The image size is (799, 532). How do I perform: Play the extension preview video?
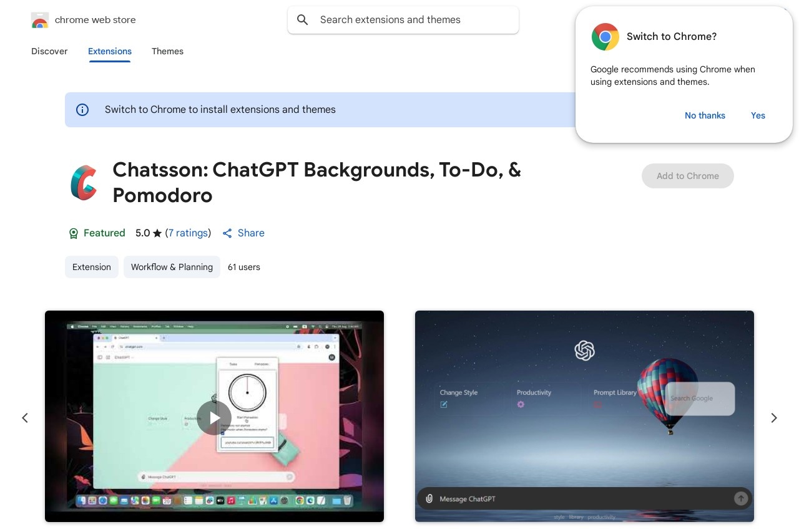point(214,418)
